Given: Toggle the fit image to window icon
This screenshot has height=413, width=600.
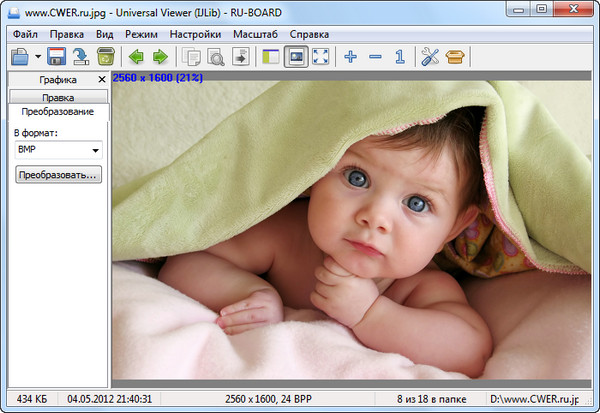Looking at the screenshot, I should [x=296, y=57].
